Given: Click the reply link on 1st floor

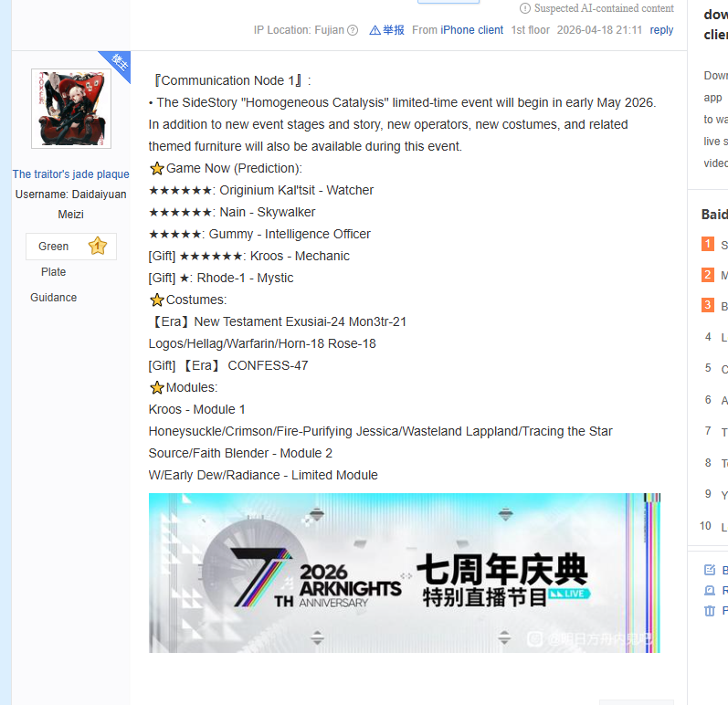Looking at the screenshot, I should tap(661, 30).
